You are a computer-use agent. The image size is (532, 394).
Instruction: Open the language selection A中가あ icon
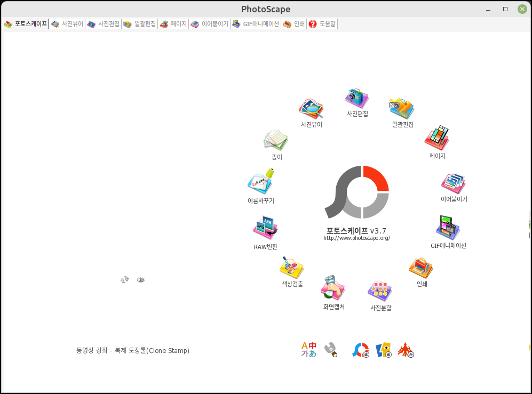309,350
